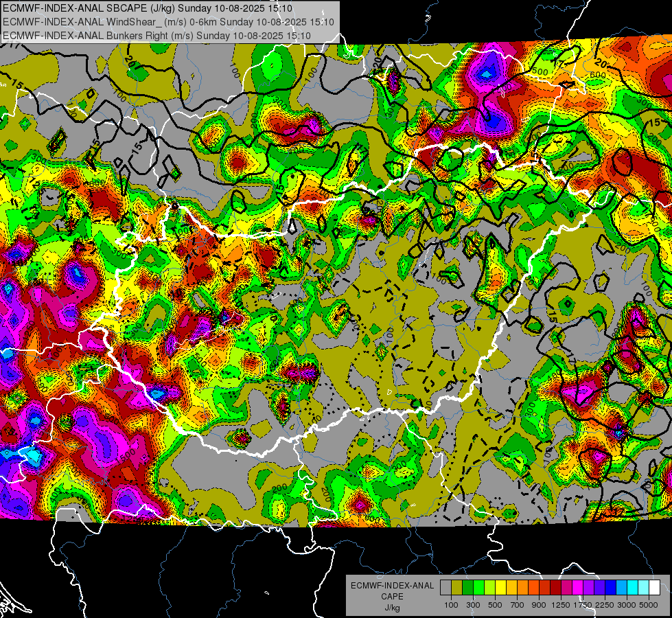
Task: Click the yellow swatch above the 500 label
Action: (x=500, y=588)
